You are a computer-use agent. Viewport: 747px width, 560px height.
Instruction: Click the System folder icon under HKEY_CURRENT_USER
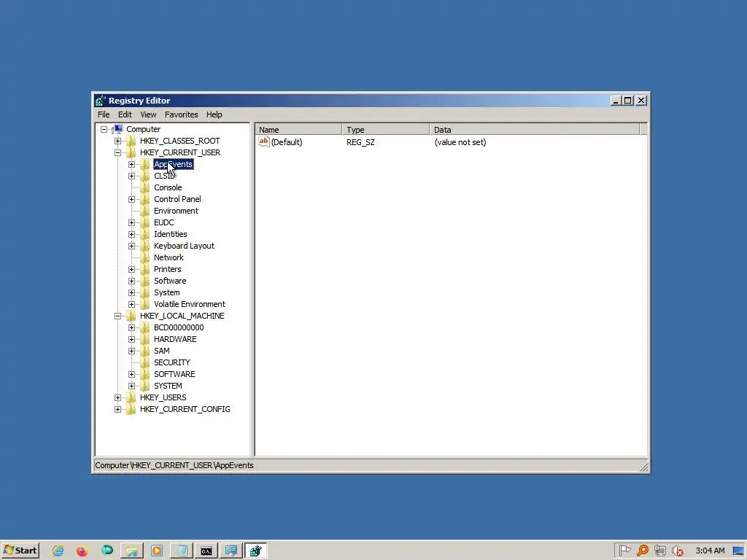pos(145,292)
